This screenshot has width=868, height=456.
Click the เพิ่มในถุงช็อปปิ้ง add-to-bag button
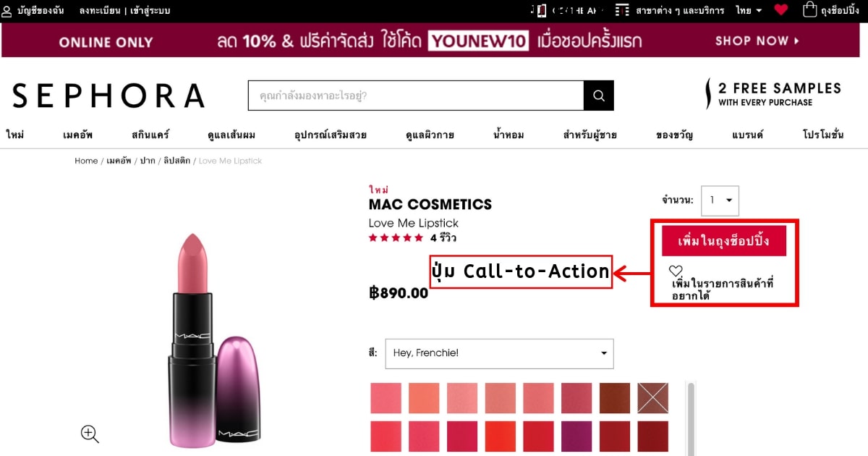[x=723, y=241]
